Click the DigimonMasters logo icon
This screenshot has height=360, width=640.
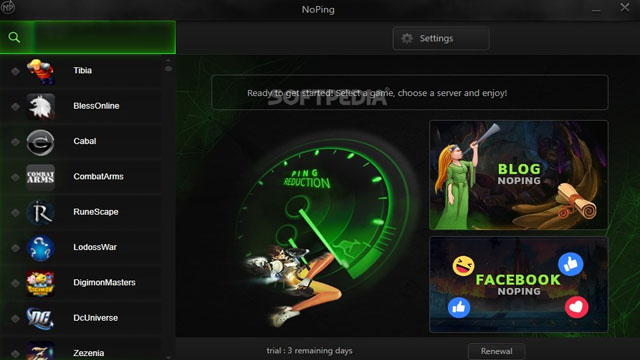[x=40, y=283]
